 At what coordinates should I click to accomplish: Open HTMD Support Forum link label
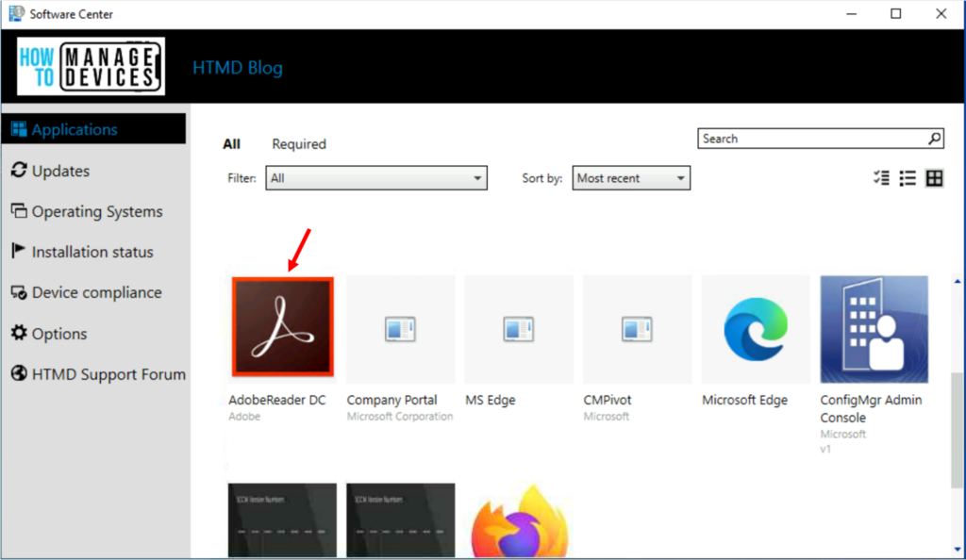pyautogui.click(x=108, y=374)
